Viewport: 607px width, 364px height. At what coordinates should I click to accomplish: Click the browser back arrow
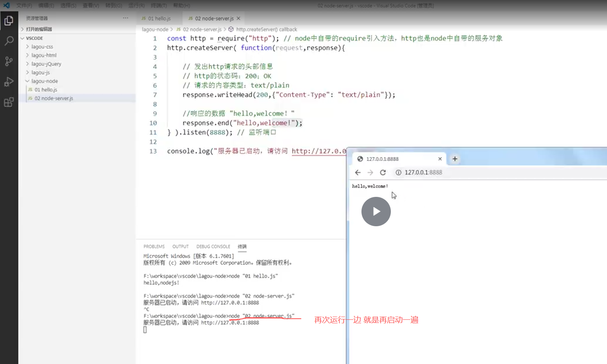358,173
